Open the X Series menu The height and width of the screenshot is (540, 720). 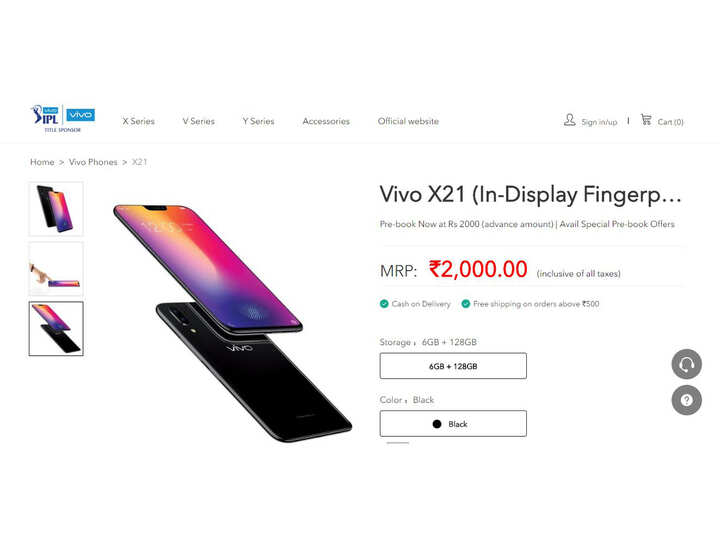pyautogui.click(x=139, y=121)
